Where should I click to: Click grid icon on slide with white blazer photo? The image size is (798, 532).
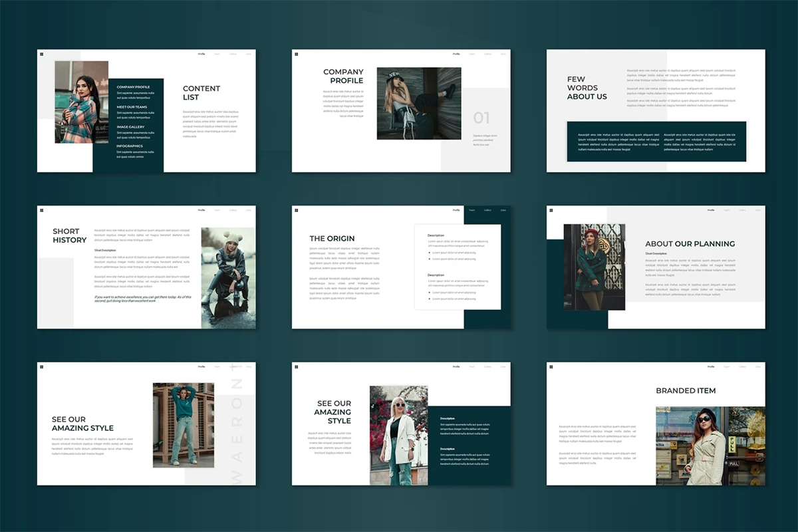coord(297,366)
